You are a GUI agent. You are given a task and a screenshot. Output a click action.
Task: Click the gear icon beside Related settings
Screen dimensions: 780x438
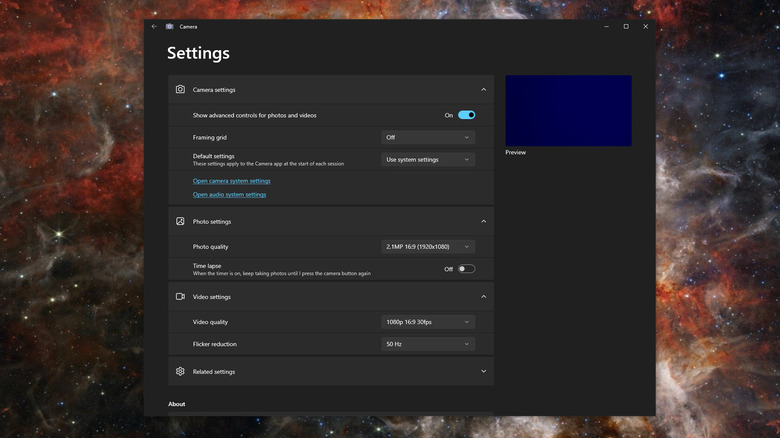tap(180, 371)
